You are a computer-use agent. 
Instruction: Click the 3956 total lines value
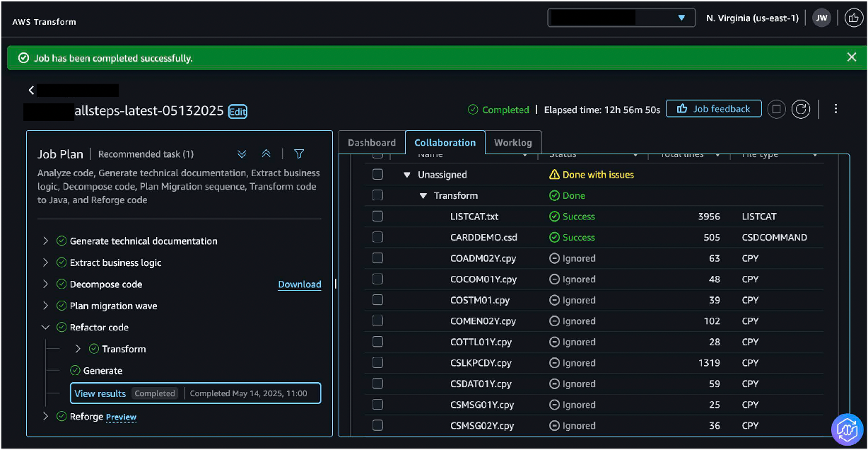709,217
